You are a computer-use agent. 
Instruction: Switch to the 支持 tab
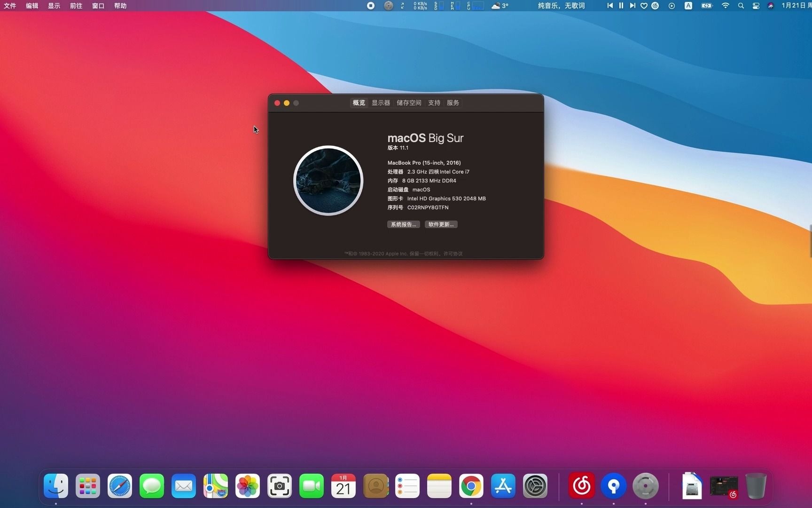click(434, 103)
